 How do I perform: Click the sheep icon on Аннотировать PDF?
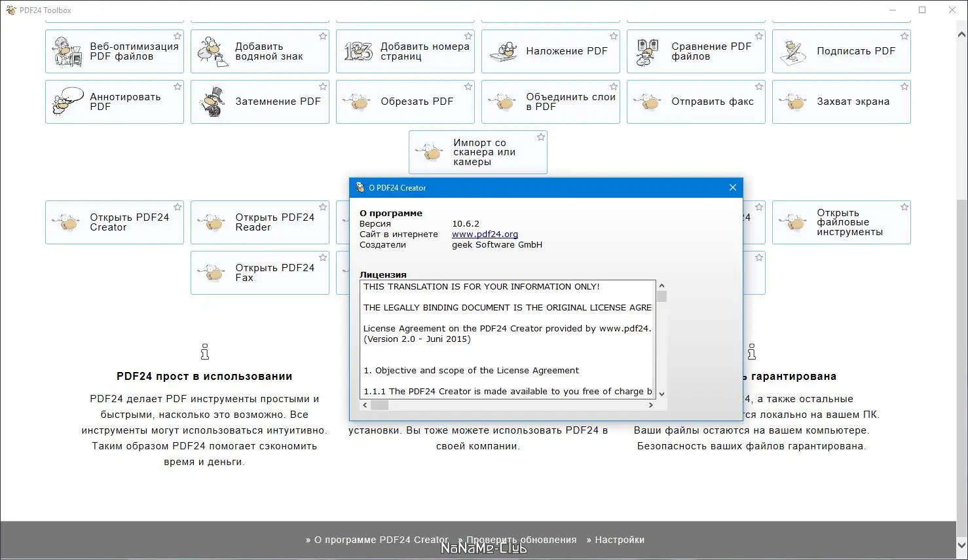(x=68, y=102)
